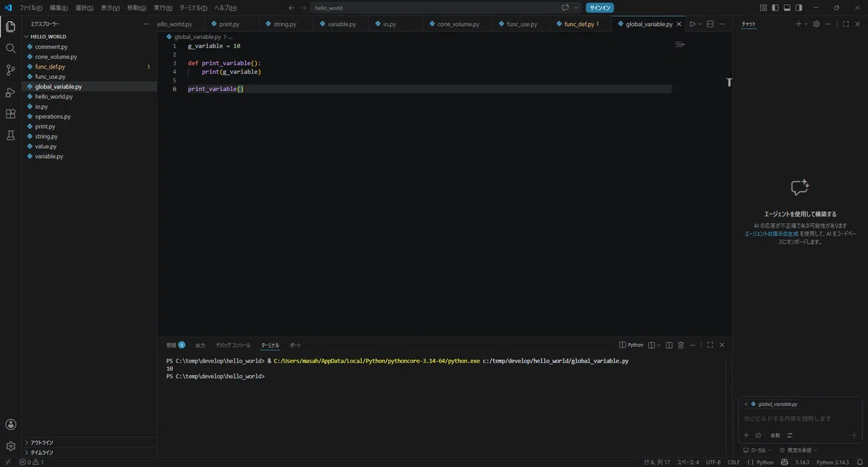Open new chat dropdown arrow
Screen dimensions: 868x467
(806, 24)
